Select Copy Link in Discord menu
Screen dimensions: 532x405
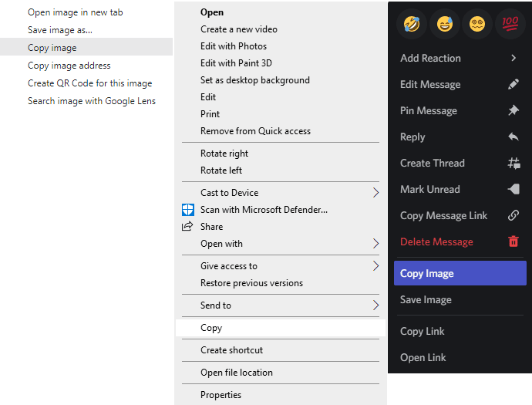[422, 331]
